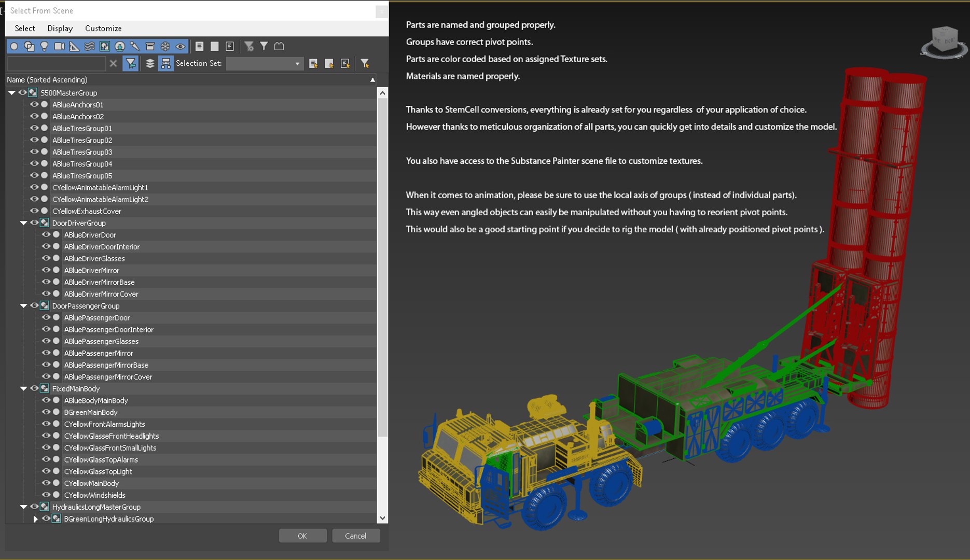The width and height of the screenshot is (970, 560).
Task: Toggle the Display Cameras filter icon
Action: tap(59, 46)
